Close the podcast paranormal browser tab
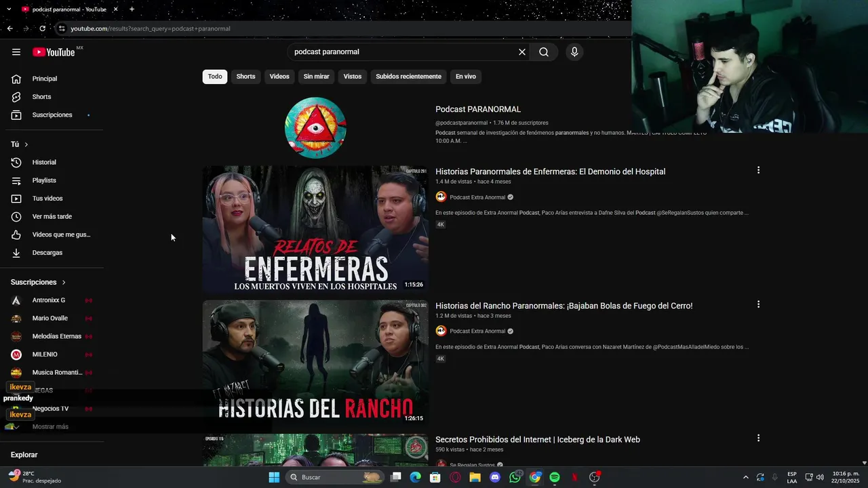This screenshot has height=488, width=868. 115,9
